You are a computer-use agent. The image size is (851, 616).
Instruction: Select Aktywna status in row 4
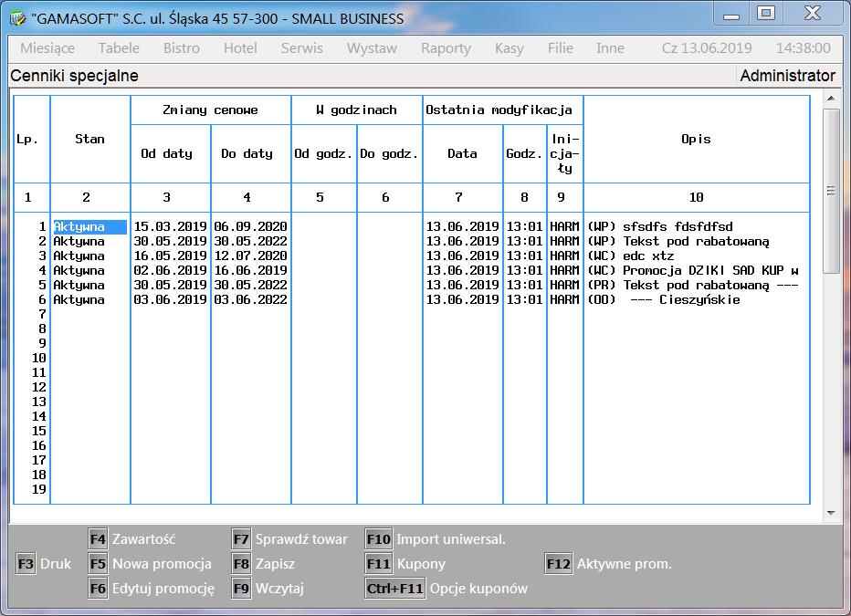(x=79, y=271)
